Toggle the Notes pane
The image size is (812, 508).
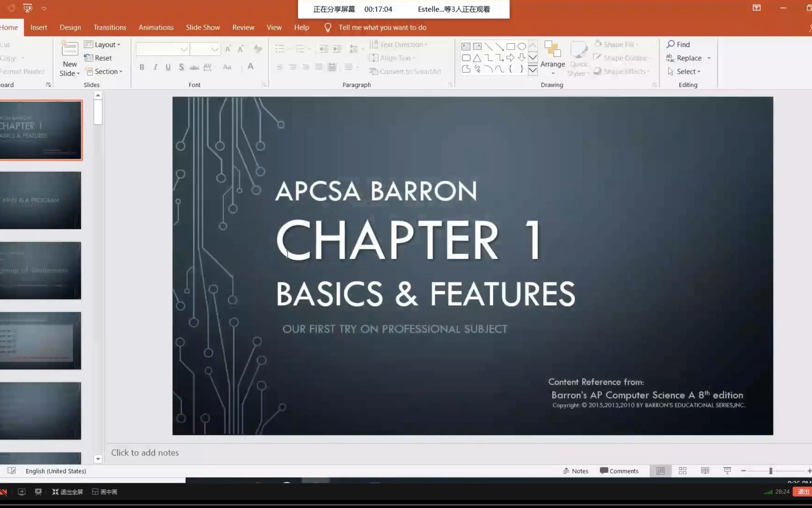coord(576,471)
